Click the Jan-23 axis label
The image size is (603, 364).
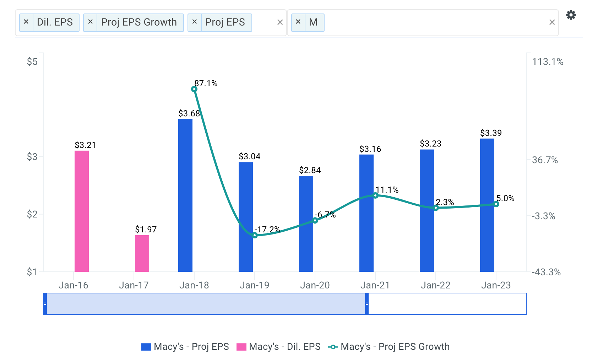coord(496,285)
